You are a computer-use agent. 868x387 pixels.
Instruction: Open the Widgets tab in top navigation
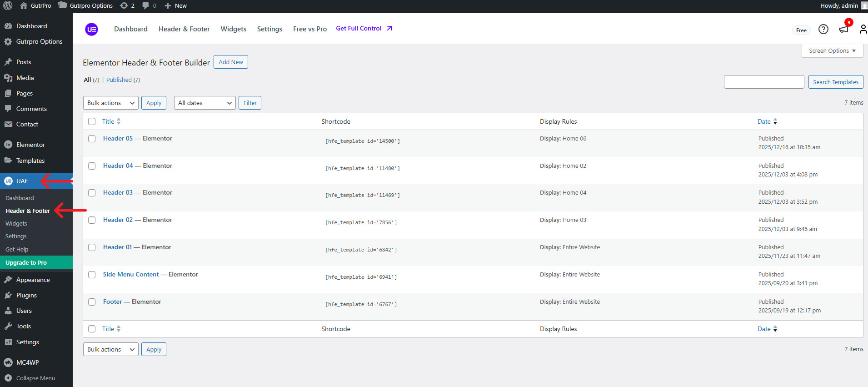click(233, 29)
